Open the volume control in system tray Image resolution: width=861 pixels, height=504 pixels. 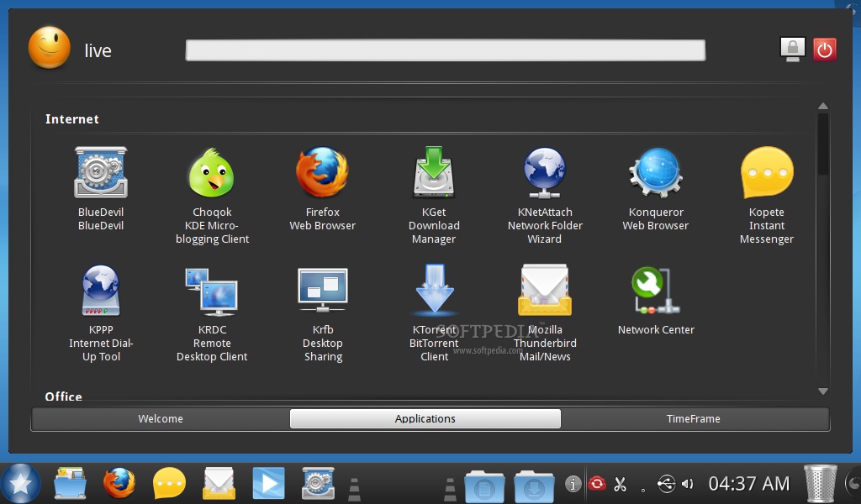(x=687, y=484)
